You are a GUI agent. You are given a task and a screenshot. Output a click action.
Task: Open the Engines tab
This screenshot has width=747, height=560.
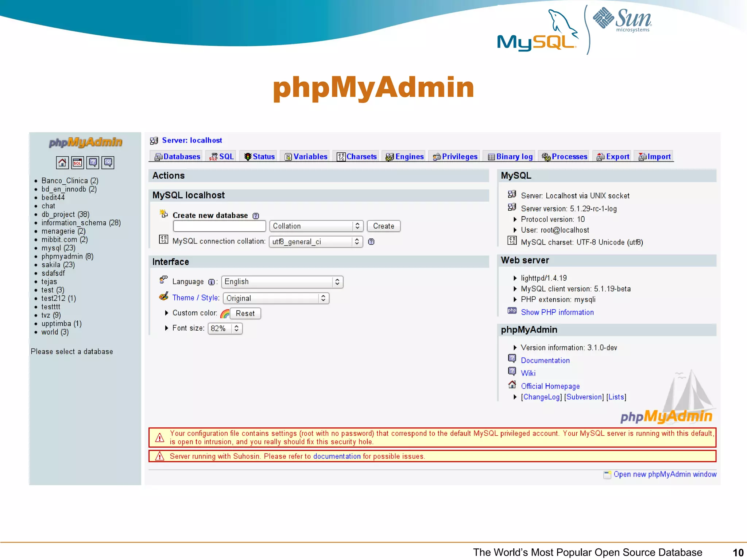(x=405, y=156)
